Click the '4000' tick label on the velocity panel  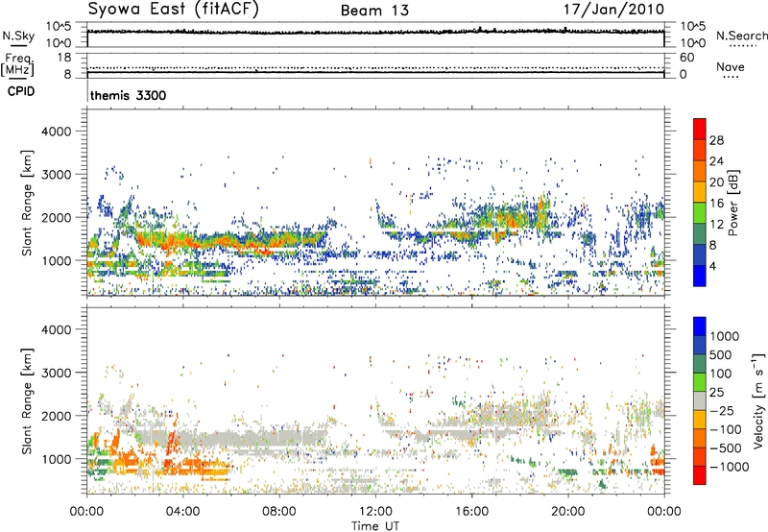pyautogui.click(x=56, y=329)
